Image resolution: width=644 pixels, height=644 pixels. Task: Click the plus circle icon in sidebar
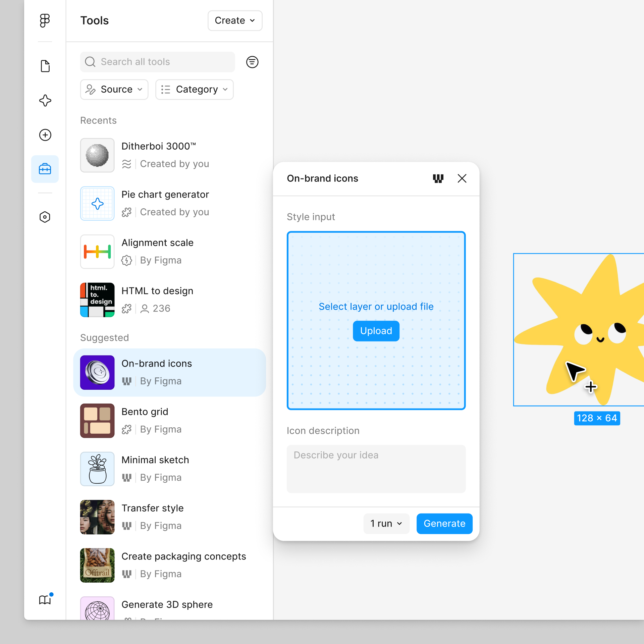pyautogui.click(x=45, y=135)
